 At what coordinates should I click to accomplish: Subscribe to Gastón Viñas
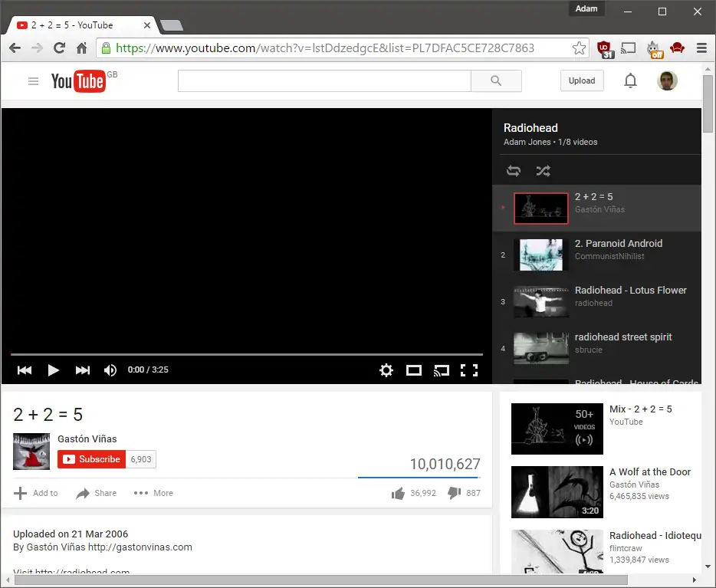91,459
